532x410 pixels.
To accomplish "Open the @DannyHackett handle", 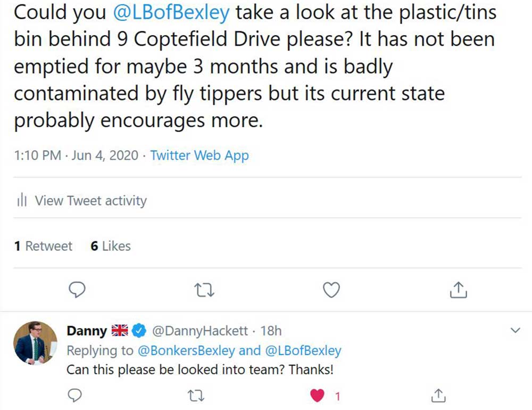I will pyautogui.click(x=200, y=331).
